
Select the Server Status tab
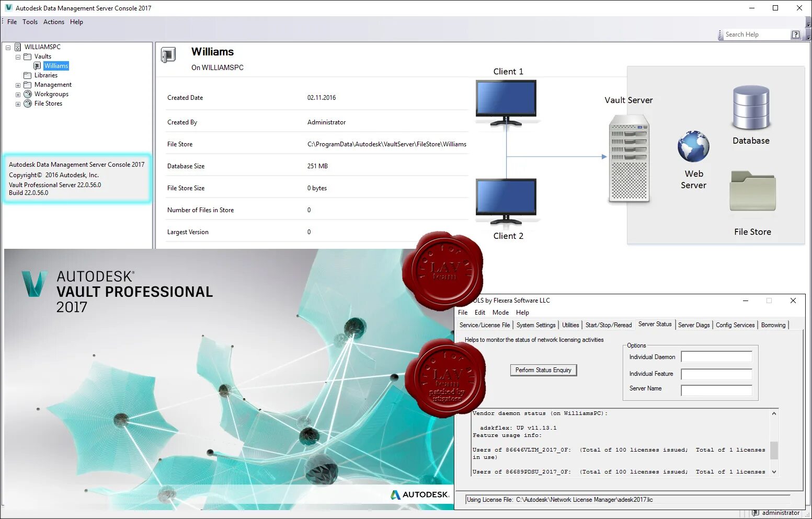655,324
